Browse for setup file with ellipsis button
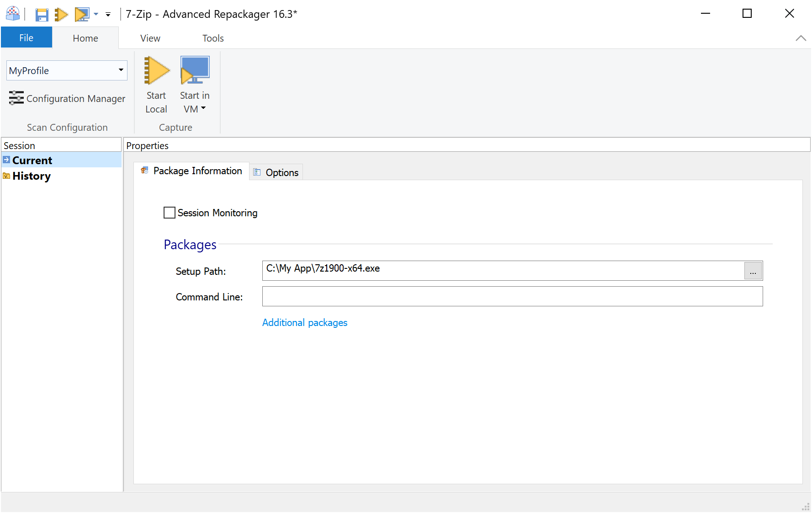 753,271
